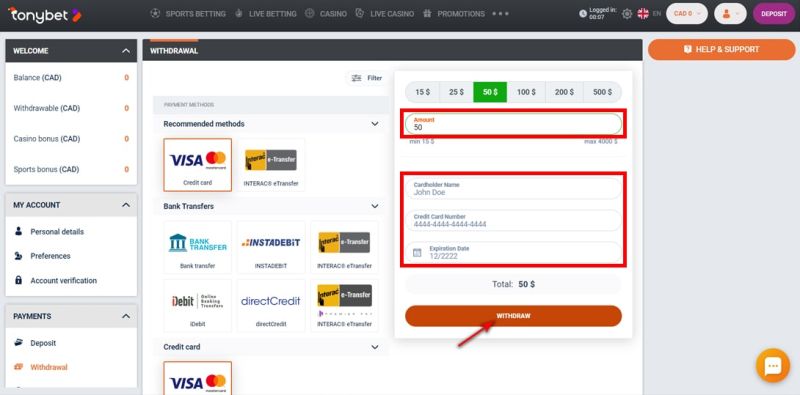Click the expiration date calendar icon
Image resolution: width=800 pixels, height=395 pixels.
(417, 253)
